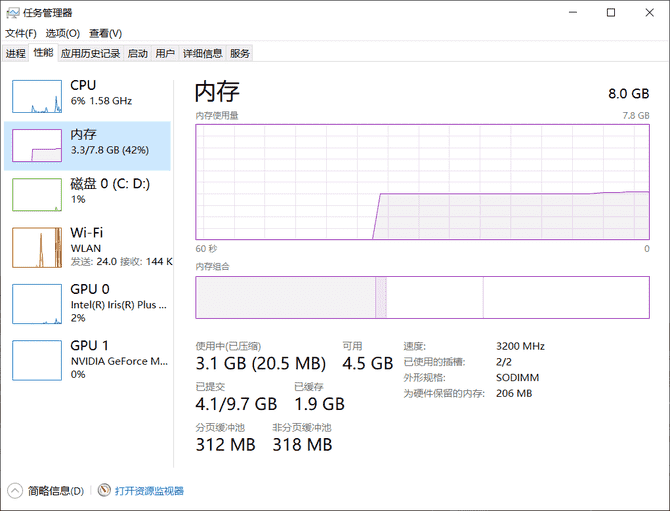
Task: Click the Task Manager title bar icon
Action: click(12, 12)
